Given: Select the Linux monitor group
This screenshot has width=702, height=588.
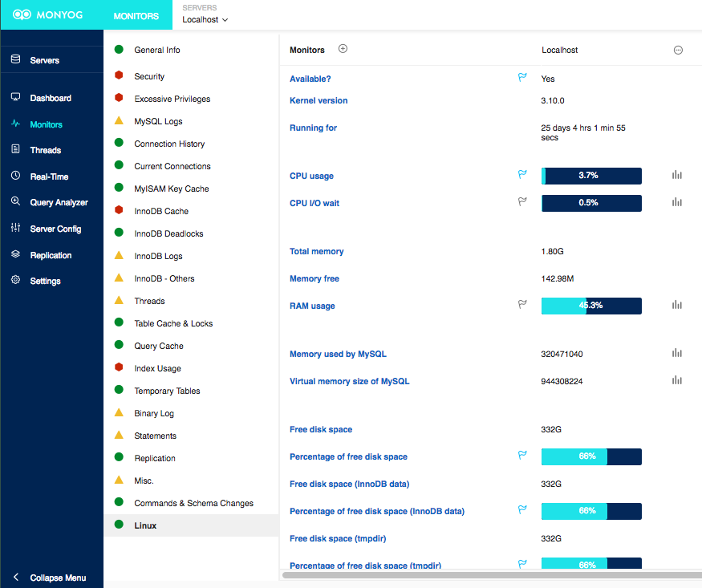Looking at the screenshot, I should [x=192, y=525].
